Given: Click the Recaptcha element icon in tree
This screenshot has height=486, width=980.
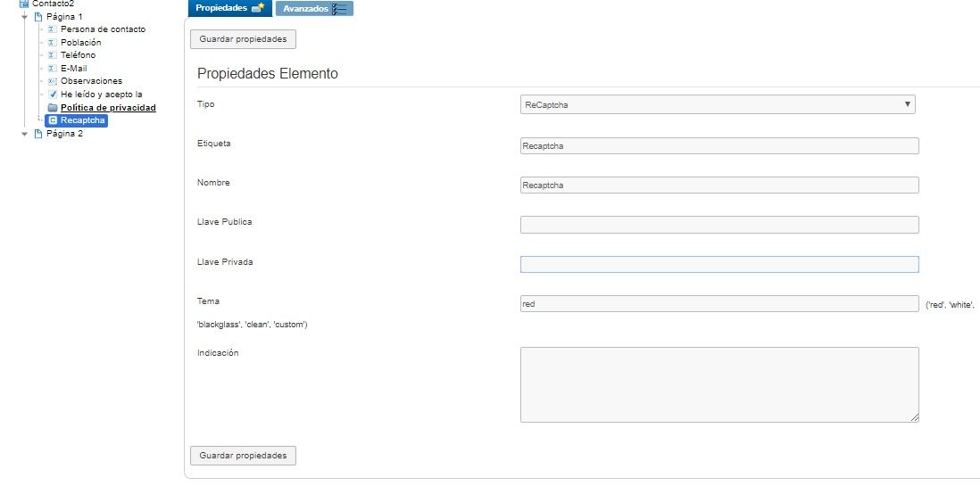Looking at the screenshot, I should coord(54,120).
